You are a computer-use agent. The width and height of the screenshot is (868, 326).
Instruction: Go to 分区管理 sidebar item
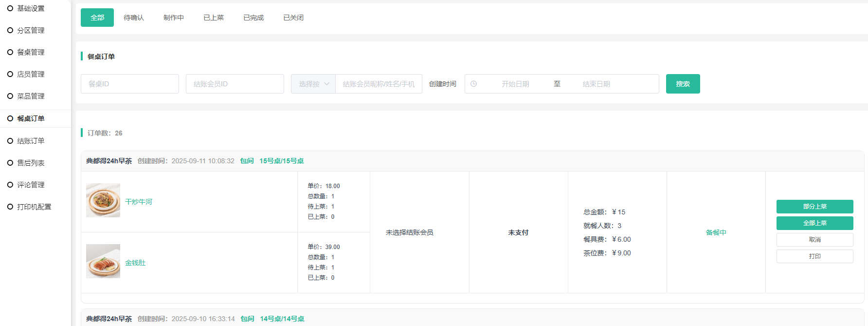pos(31,30)
